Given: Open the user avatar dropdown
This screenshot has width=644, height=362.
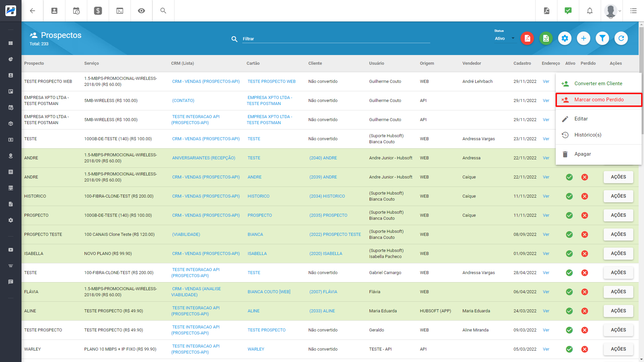Looking at the screenshot, I should click(613, 11).
